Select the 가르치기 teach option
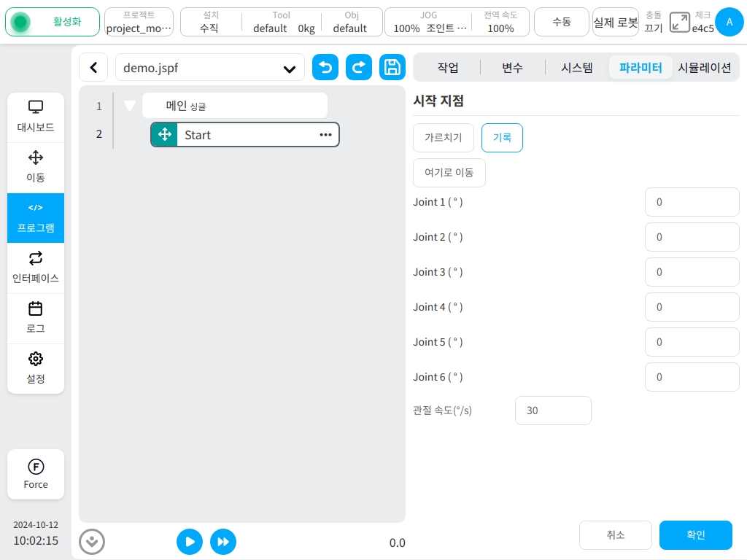 pos(444,138)
